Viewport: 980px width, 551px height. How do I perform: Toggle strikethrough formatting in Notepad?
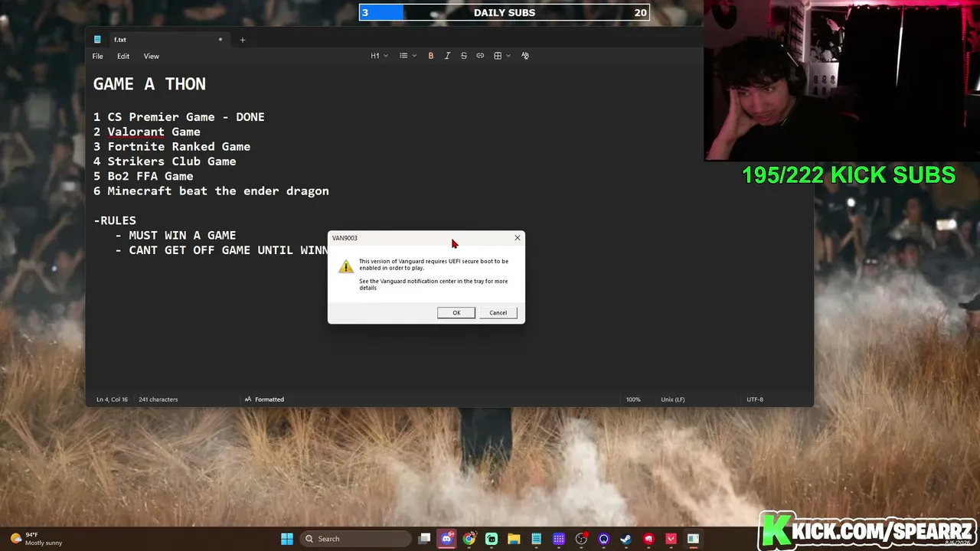pyautogui.click(x=464, y=56)
